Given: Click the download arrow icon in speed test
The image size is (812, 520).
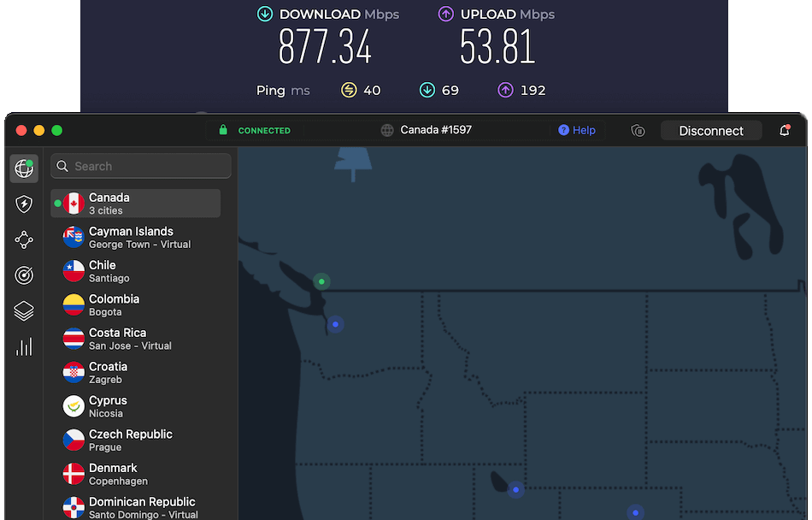Looking at the screenshot, I should click(265, 14).
